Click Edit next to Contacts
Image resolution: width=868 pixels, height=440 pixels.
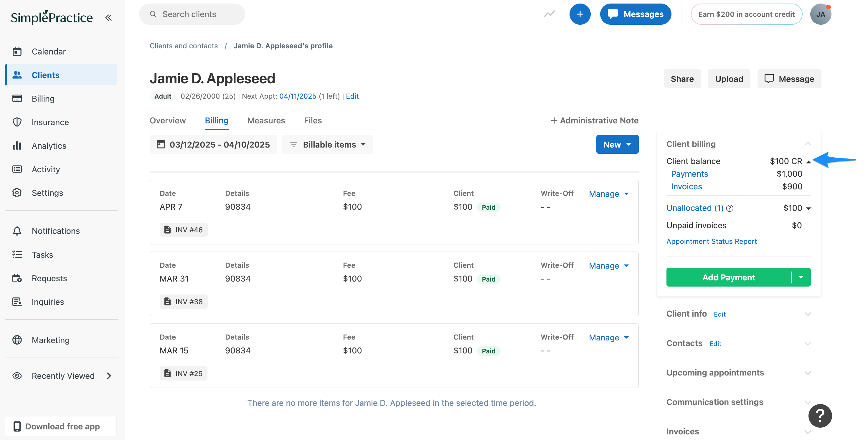tap(715, 344)
